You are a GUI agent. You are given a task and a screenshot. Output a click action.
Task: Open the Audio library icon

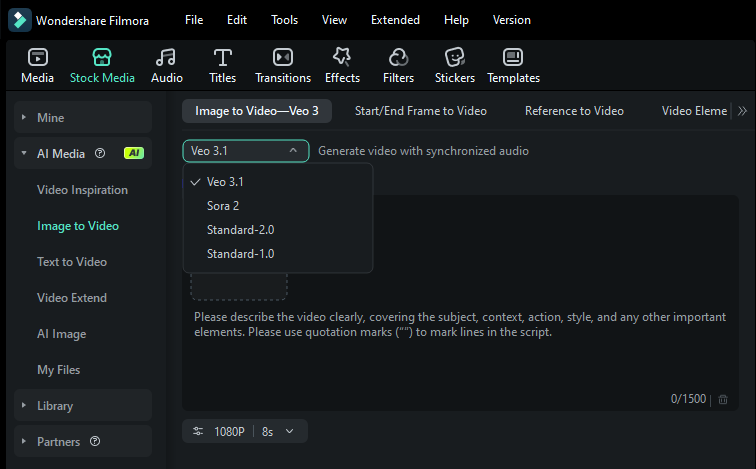[166, 57]
